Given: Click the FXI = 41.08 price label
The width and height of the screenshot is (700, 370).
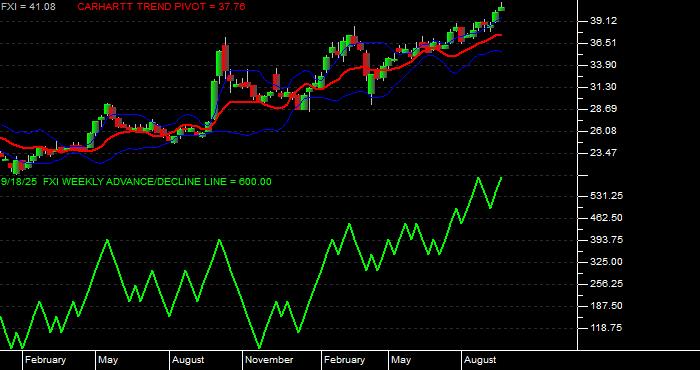Looking at the screenshot, I should point(28,7).
